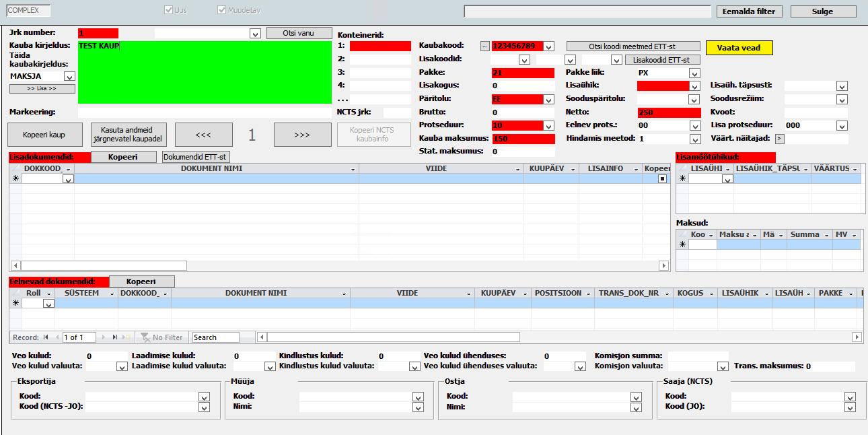Click Kopeeri button beside Lisadokumendid
This screenshot has width=868, height=435.
pos(122,157)
